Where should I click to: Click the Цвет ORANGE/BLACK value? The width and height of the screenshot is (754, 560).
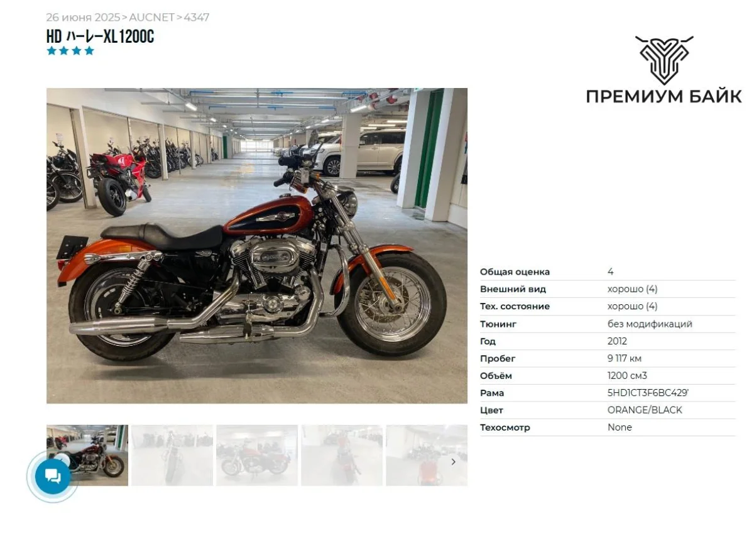645,410
